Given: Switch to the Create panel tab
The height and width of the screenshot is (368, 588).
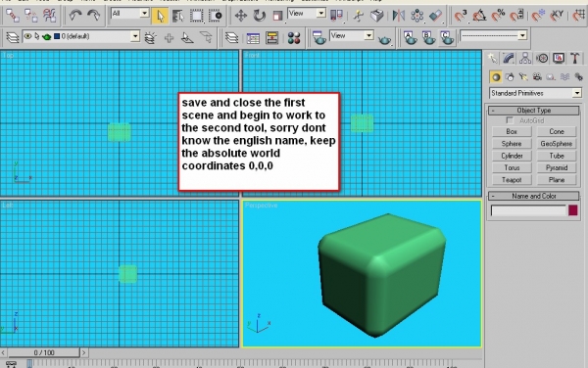Looking at the screenshot, I should coord(492,58).
